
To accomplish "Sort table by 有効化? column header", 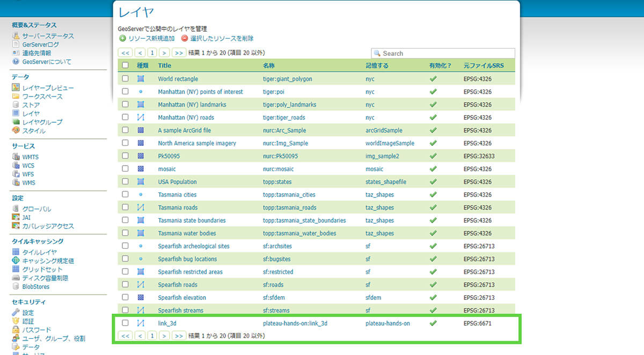I will point(441,65).
